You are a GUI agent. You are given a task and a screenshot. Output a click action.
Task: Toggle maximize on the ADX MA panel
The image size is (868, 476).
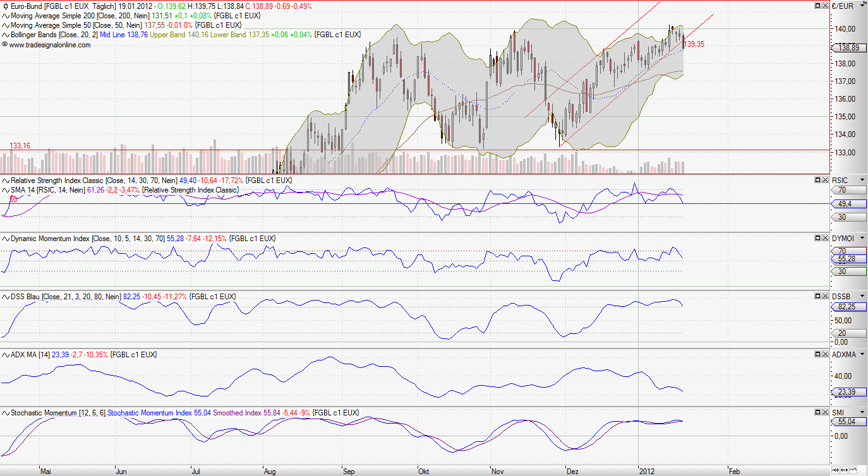click(817, 354)
